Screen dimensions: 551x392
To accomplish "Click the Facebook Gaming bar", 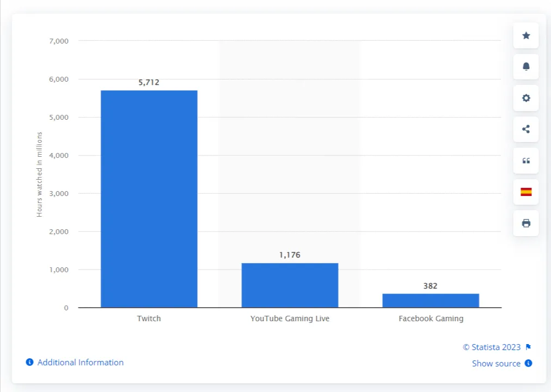I will [x=431, y=301].
